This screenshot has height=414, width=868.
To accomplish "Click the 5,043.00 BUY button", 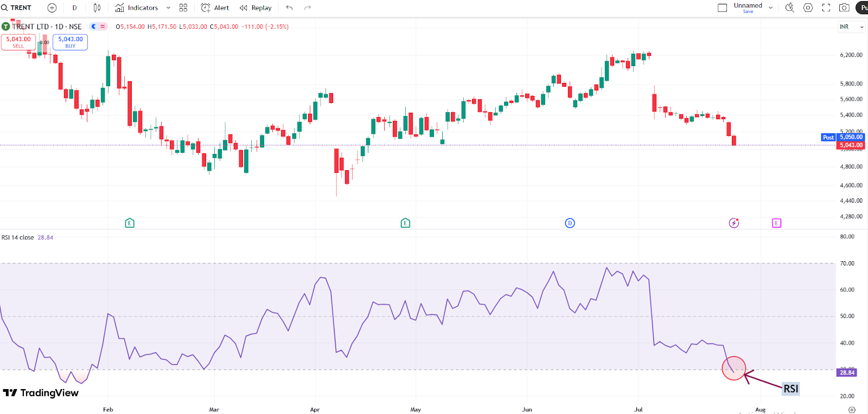I will coord(71,42).
